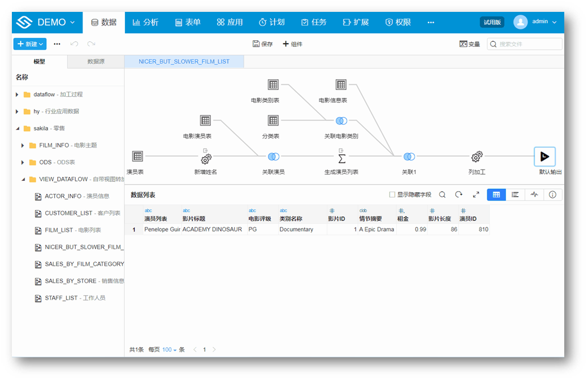Click the 电影信息表 table node

(x=341, y=85)
